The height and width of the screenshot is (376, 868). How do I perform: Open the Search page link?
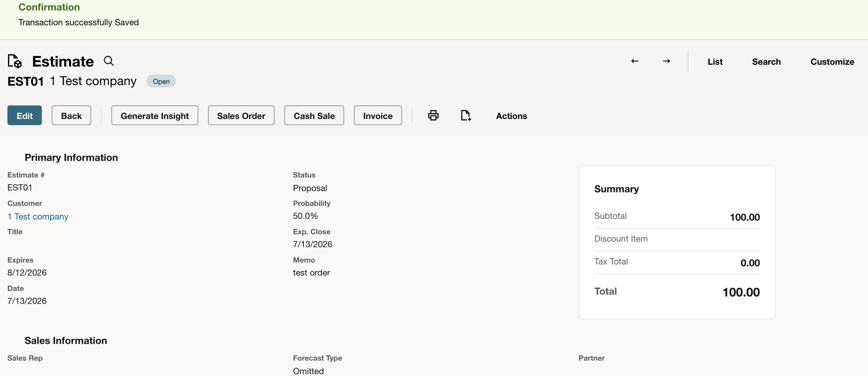[x=766, y=62]
